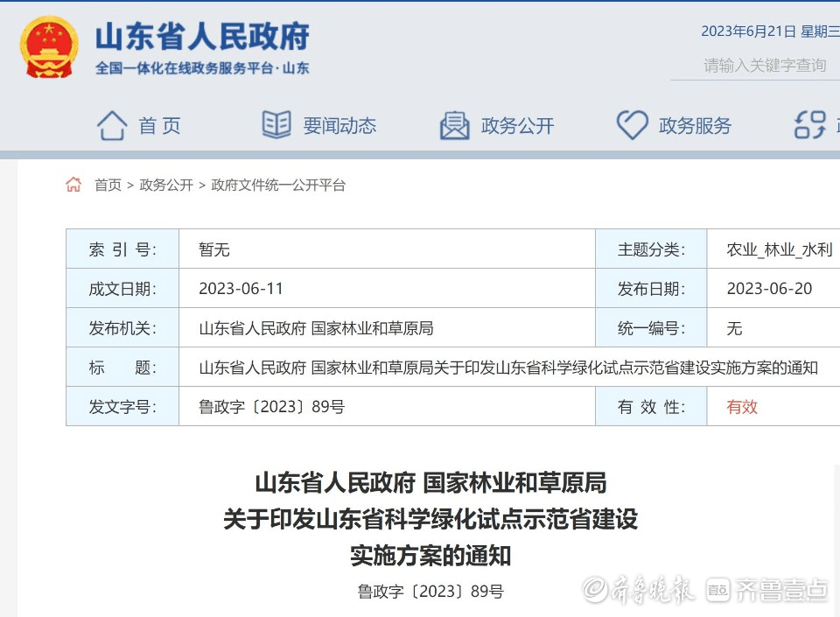The height and width of the screenshot is (617, 840).
Task: Click the red 有效 validity status
Action: (742, 407)
